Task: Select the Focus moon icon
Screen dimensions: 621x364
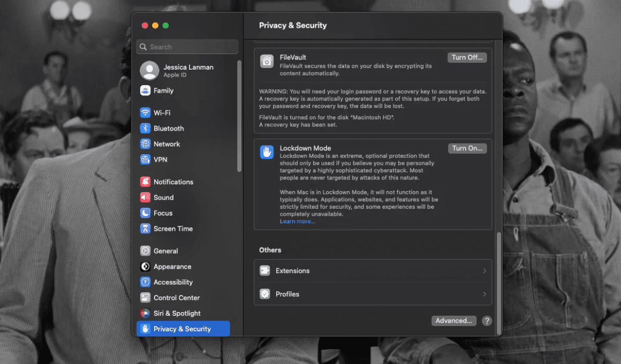Action: pyautogui.click(x=146, y=213)
